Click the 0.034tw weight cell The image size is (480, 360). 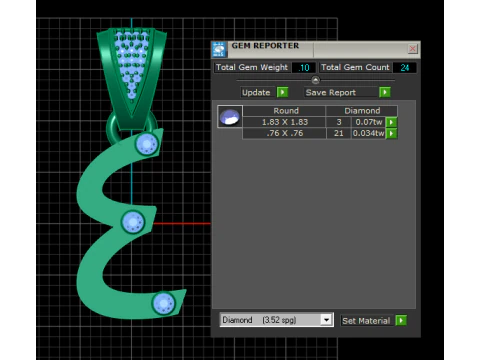tap(369, 133)
